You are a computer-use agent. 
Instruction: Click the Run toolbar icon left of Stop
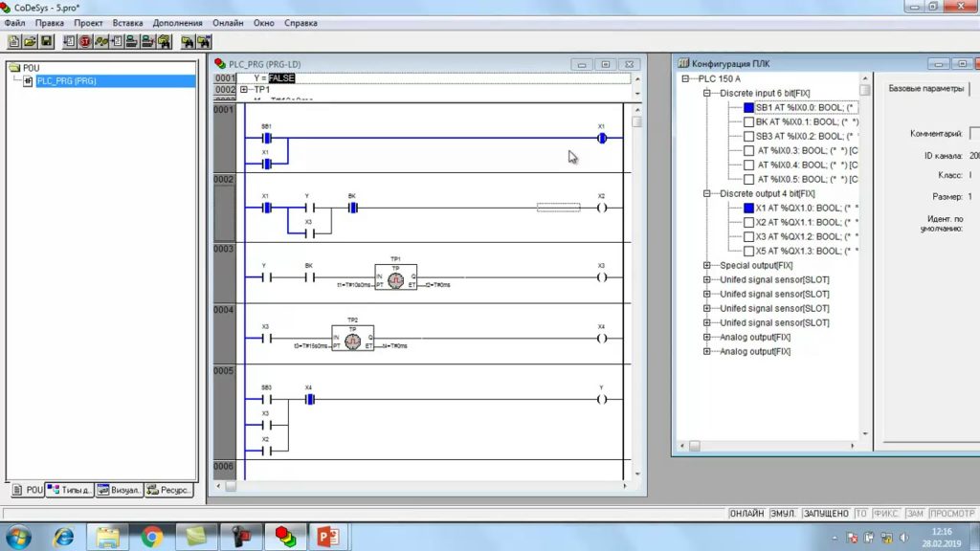[x=69, y=42]
